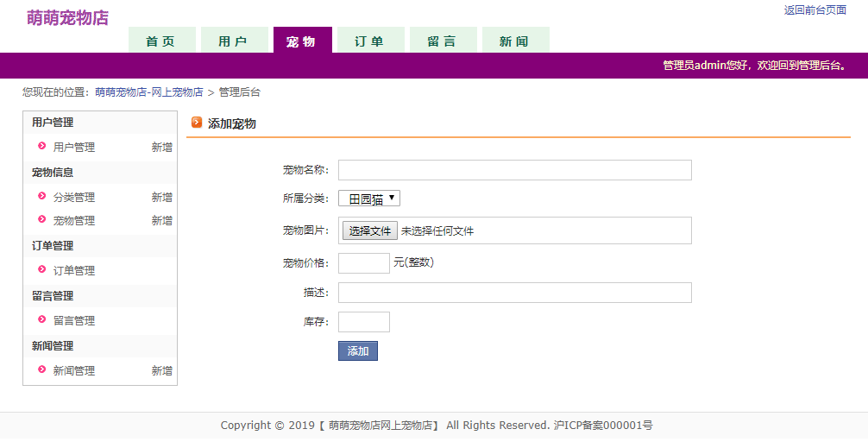Click 新增 next to 用户管理

[161, 148]
